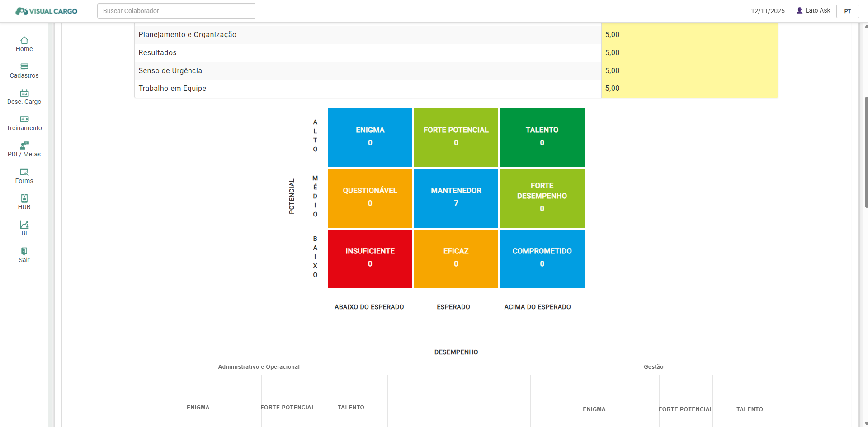Select the red Insuficiente box
Viewport: 868px width, 427px height.
pos(370,258)
